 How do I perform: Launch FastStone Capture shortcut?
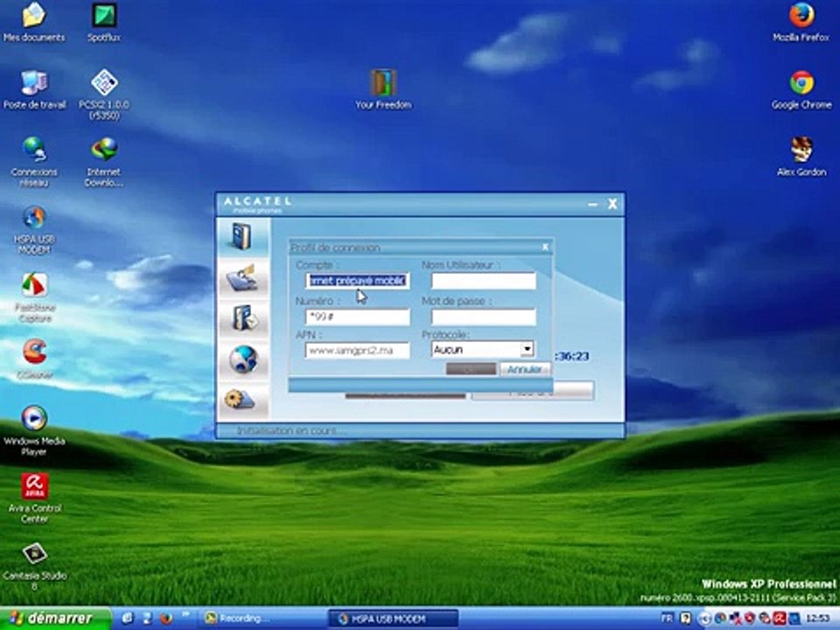(x=34, y=297)
